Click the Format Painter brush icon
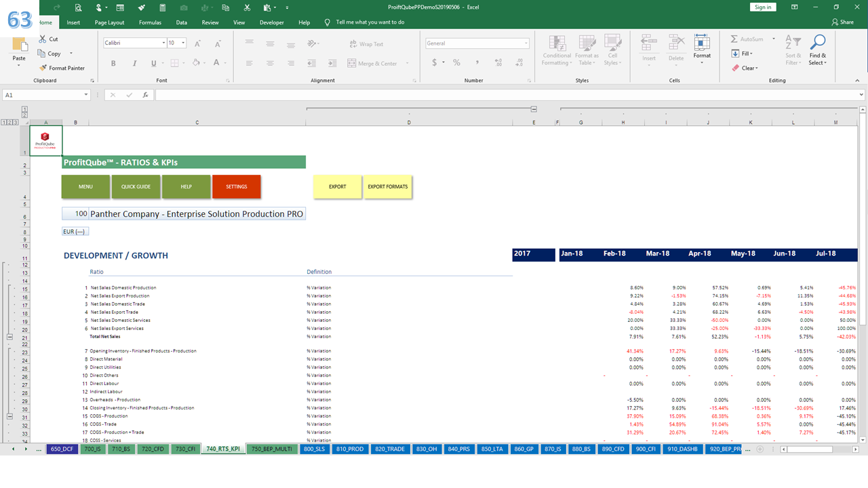 click(x=43, y=68)
